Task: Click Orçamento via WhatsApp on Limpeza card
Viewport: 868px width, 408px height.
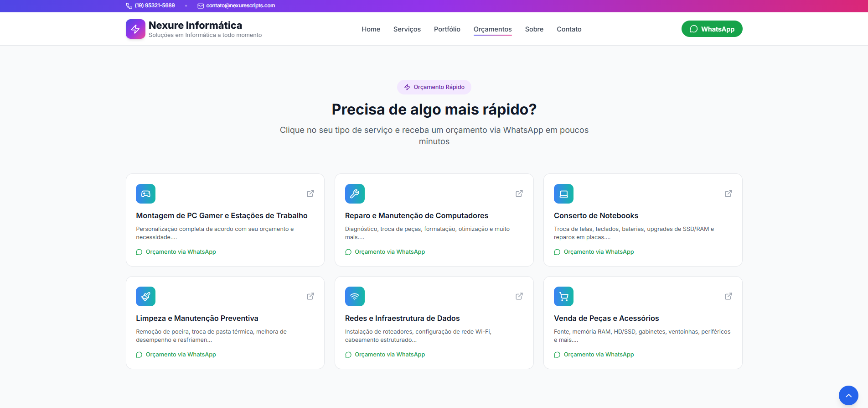Action: coord(181,355)
